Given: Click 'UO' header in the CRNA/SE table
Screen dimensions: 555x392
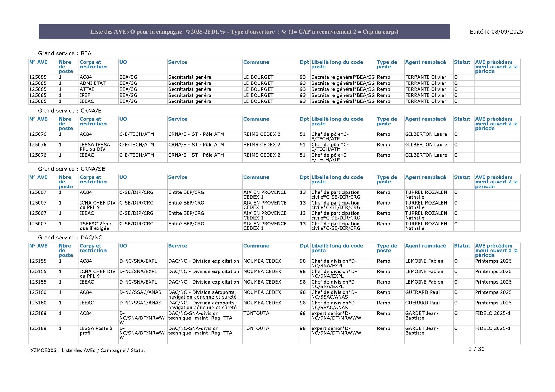Looking at the screenshot, I should coord(123,177).
